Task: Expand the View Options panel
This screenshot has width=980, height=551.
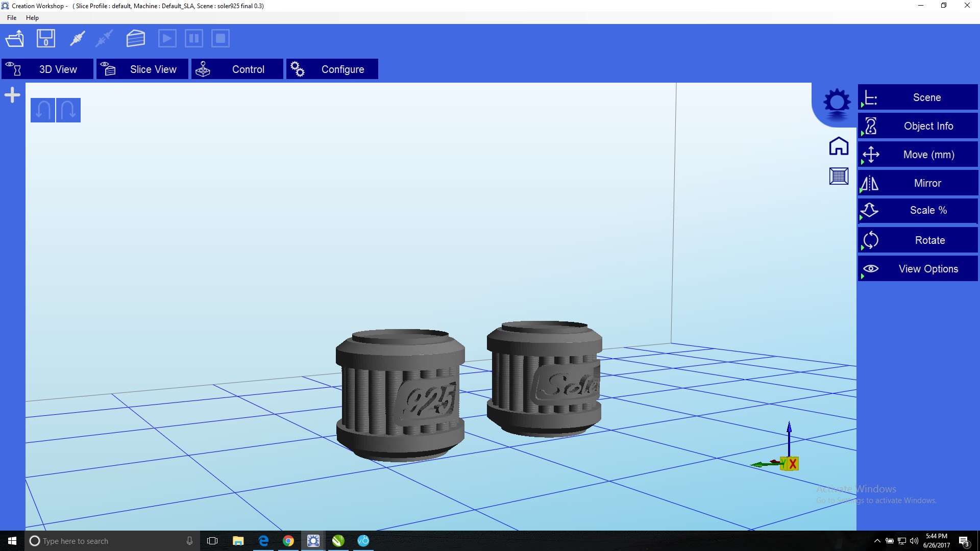Action: [x=918, y=269]
